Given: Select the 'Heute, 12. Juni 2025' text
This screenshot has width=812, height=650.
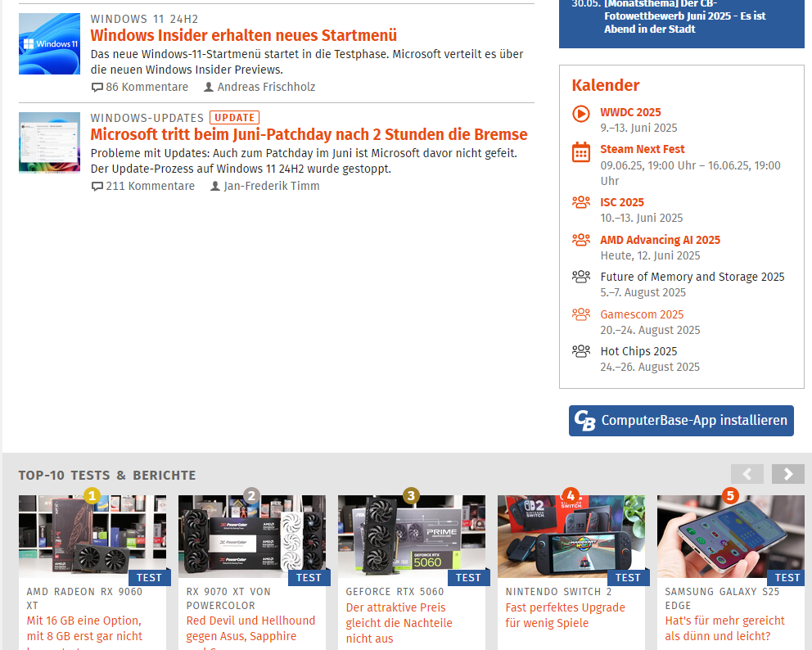Looking at the screenshot, I should (x=650, y=255).
